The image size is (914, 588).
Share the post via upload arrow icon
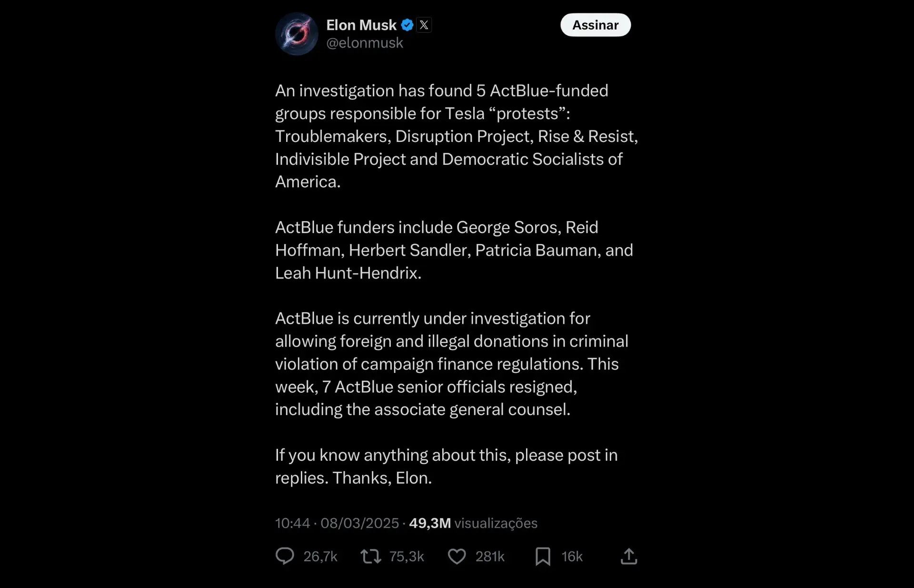point(629,556)
